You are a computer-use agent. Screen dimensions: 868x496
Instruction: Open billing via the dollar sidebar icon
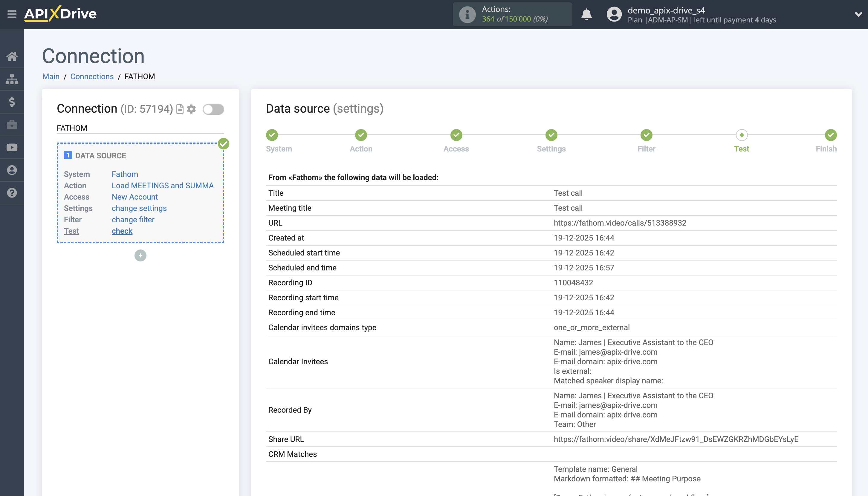[x=12, y=102]
